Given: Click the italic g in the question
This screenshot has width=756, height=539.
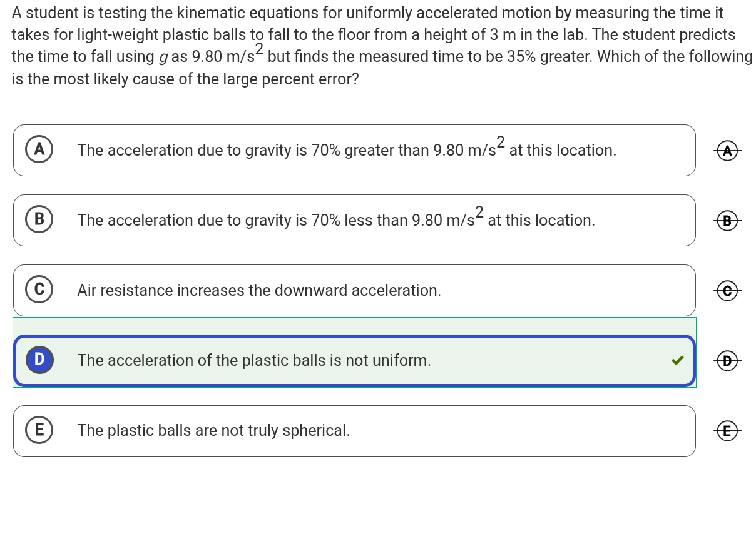Looking at the screenshot, I should [163, 58].
